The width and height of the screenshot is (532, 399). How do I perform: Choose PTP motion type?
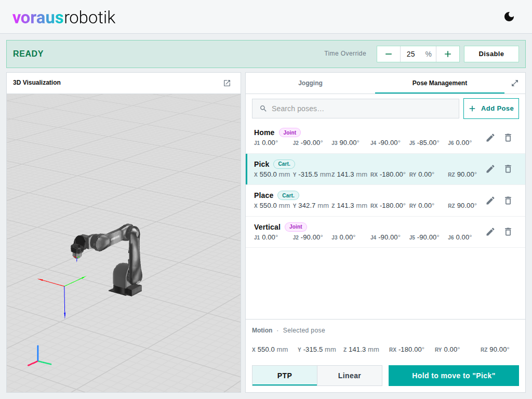click(x=284, y=376)
